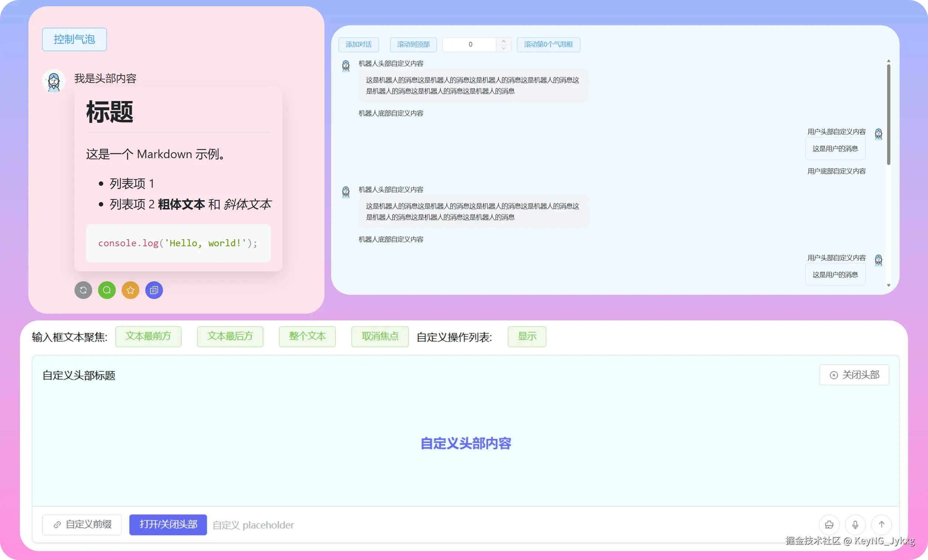This screenshot has width=928, height=560.
Task: Click 添加对话 to add conversation
Action: click(358, 45)
